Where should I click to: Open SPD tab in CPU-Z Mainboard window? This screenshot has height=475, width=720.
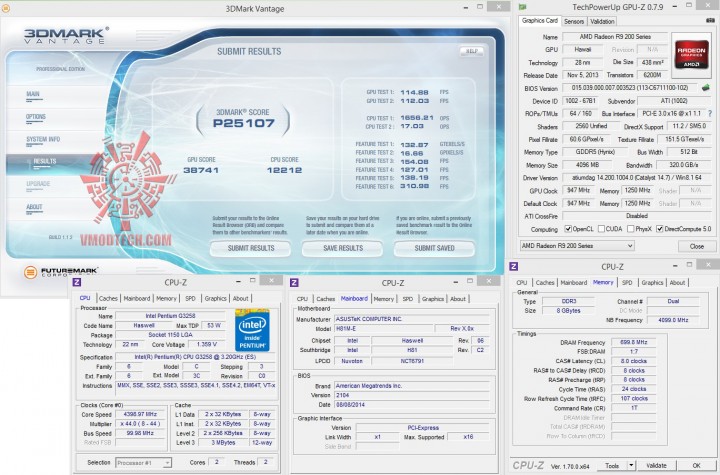pos(408,299)
